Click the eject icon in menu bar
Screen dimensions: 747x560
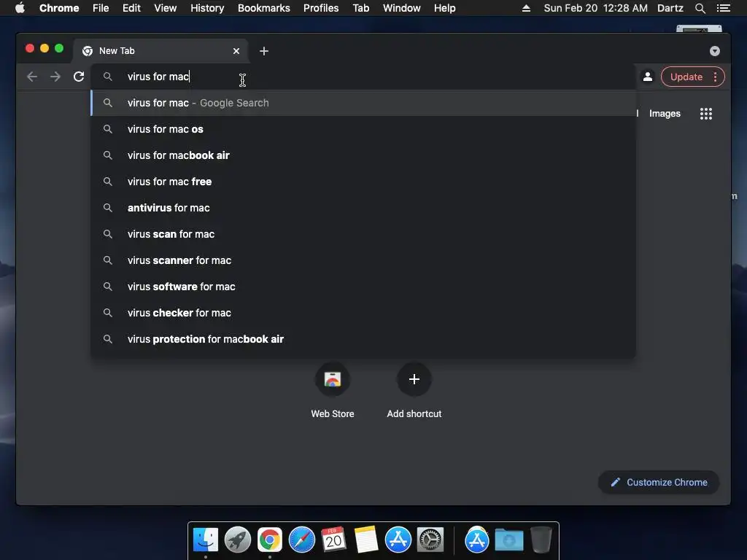point(526,8)
